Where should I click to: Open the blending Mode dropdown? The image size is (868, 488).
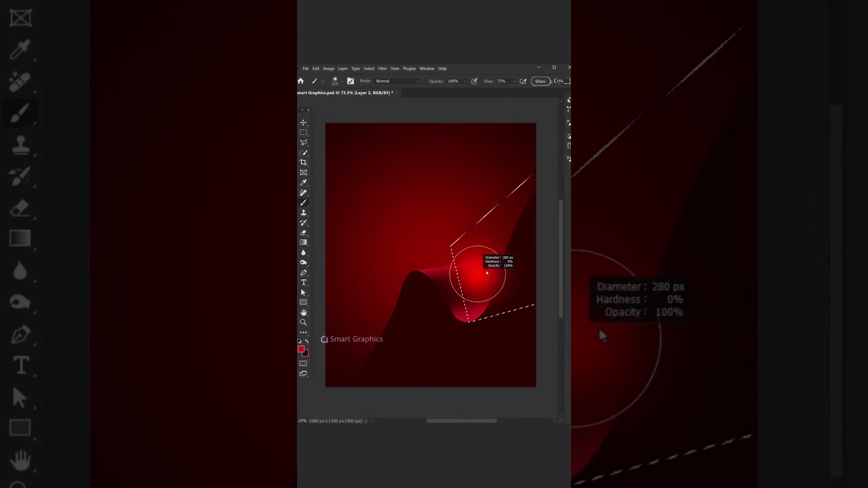click(x=398, y=81)
